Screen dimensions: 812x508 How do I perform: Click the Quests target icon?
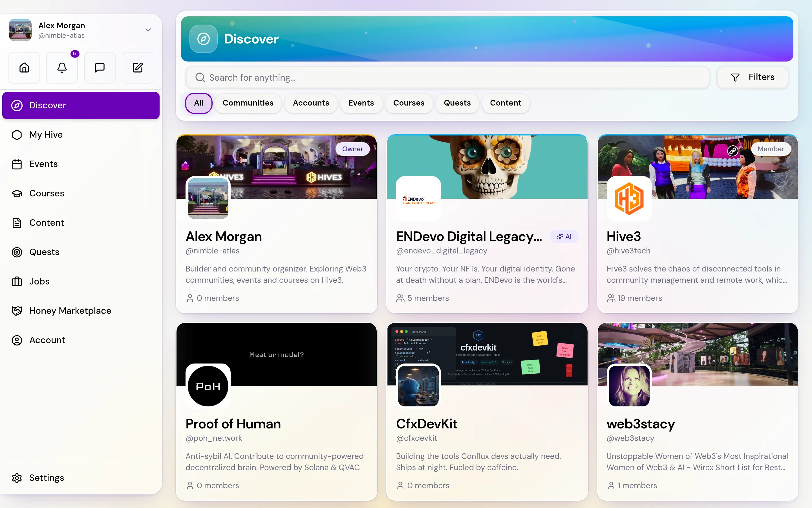point(17,252)
